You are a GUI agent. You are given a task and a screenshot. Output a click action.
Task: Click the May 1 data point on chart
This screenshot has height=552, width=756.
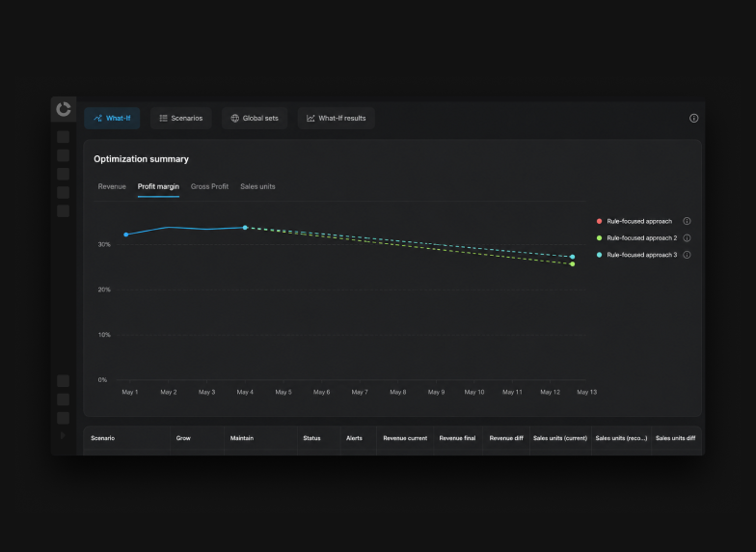[x=125, y=235]
